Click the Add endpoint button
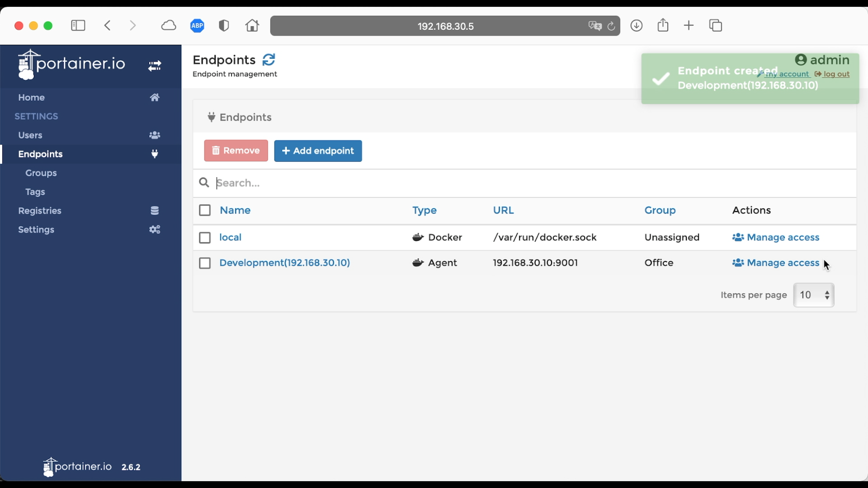The image size is (868, 488). click(318, 151)
